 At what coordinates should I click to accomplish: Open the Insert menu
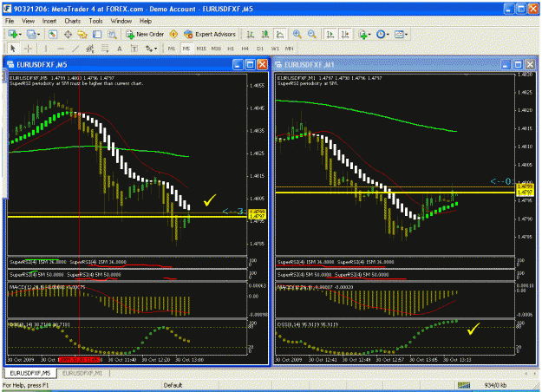pos(49,21)
